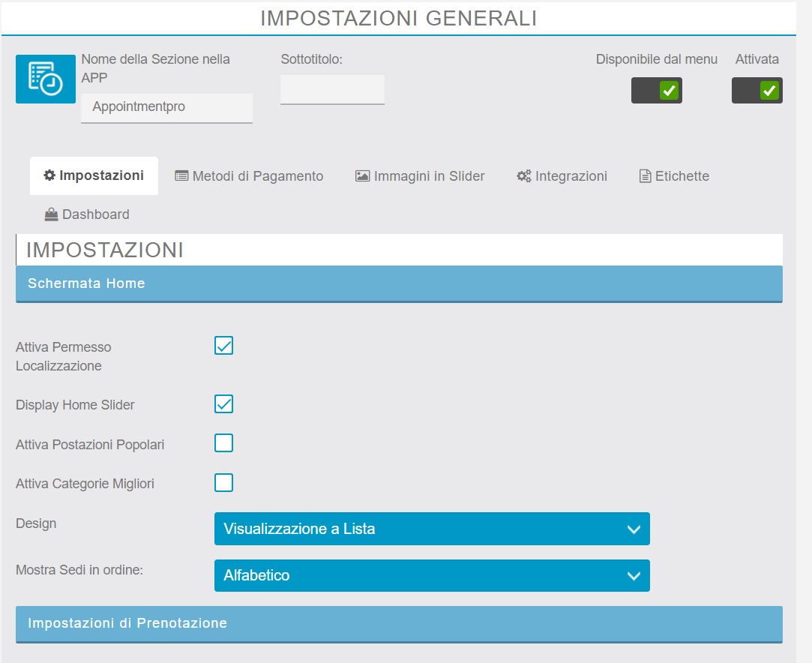Enable Attiva Categorie Migliori checkbox
This screenshot has width=812, height=663.
pyautogui.click(x=223, y=482)
